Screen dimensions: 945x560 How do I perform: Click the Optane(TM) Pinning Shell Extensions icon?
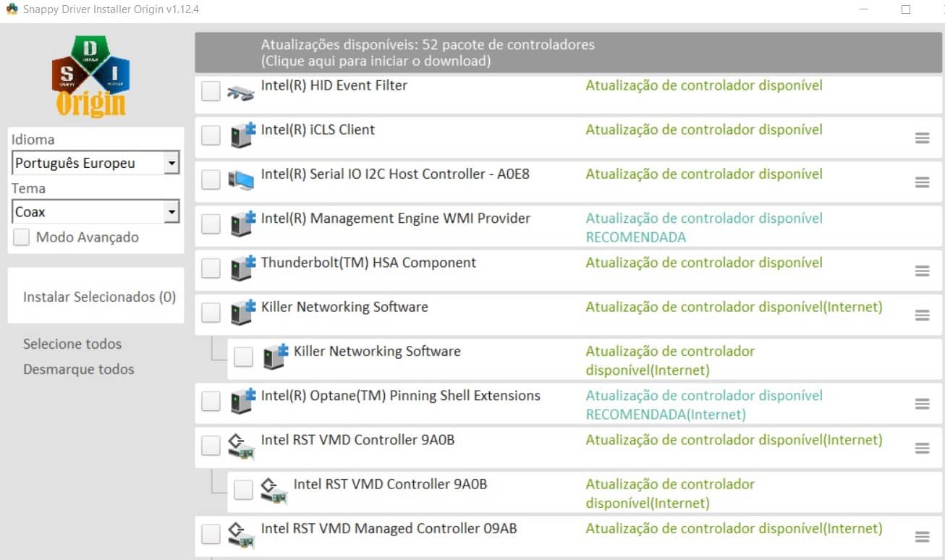coord(242,402)
